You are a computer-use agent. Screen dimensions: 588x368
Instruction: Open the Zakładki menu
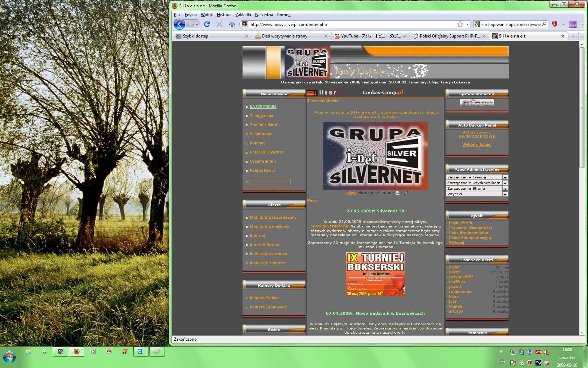tap(243, 15)
